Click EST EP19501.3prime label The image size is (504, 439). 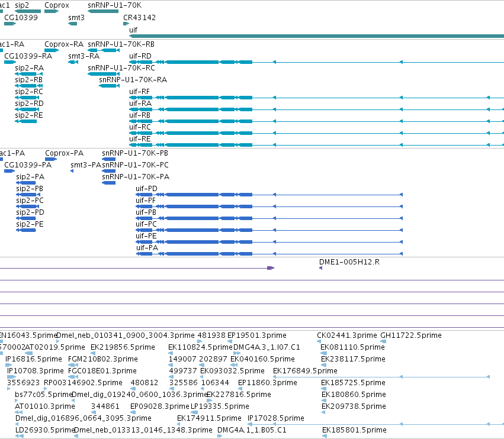[257, 335]
